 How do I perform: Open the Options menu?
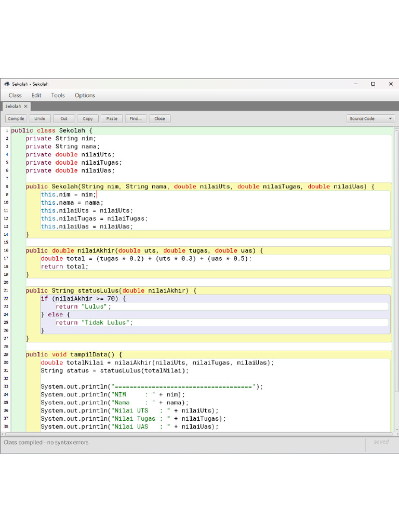click(x=85, y=96)
